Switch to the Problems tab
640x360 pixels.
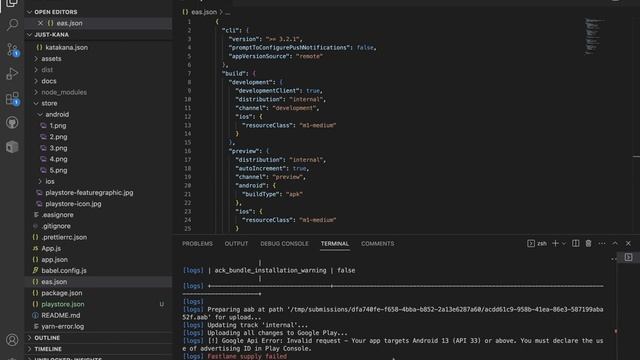click(x=197, y=244)
